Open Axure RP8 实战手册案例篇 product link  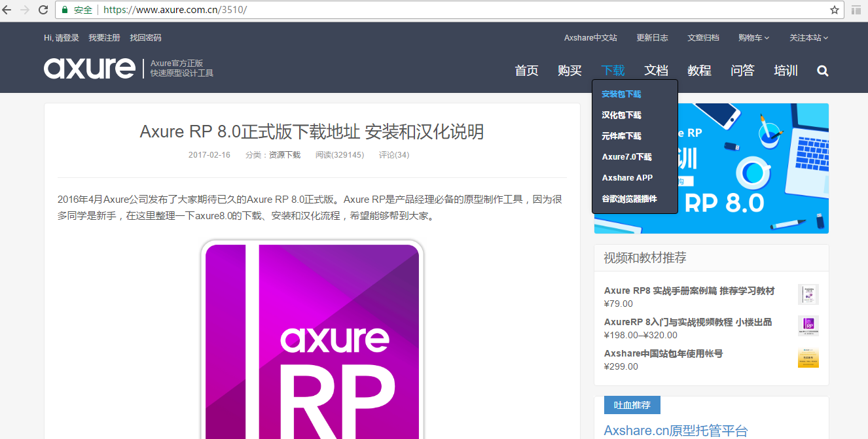(x=689, y=290)
